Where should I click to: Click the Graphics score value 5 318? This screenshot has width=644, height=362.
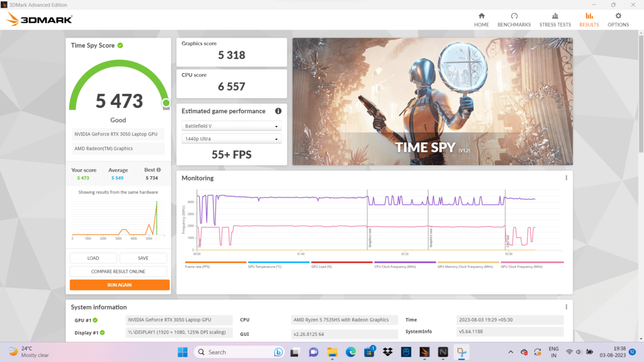(231, 55)
